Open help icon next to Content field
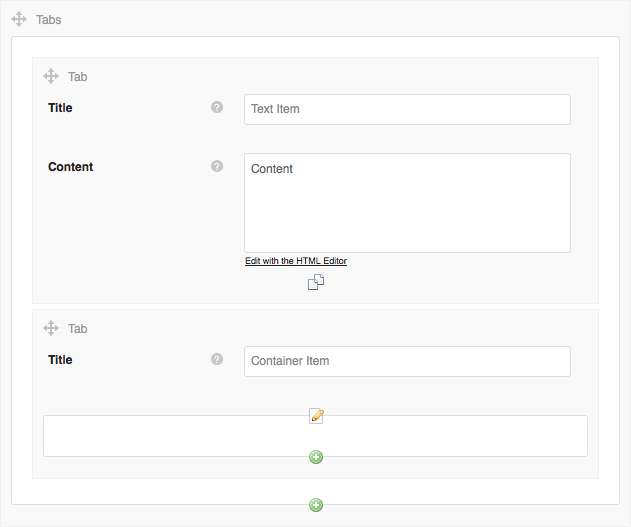This screenshot has width=631, height=527. (x=217, y=166)
